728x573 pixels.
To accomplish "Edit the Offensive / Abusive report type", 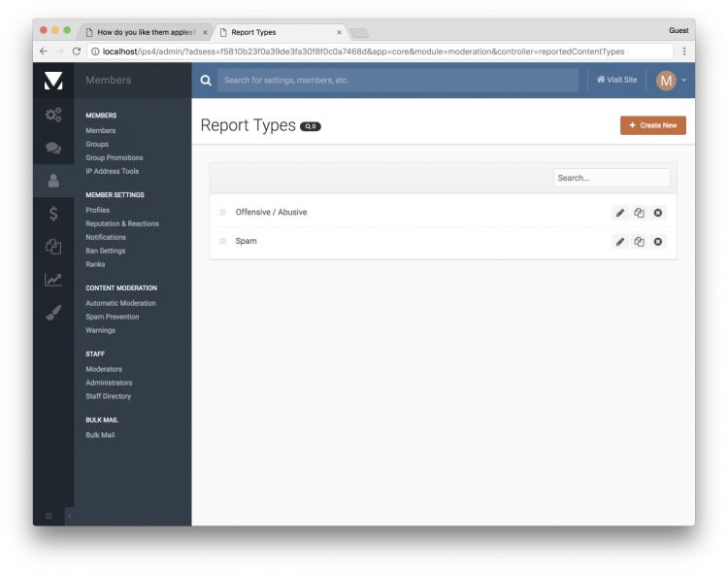I will tap(620, 213).
